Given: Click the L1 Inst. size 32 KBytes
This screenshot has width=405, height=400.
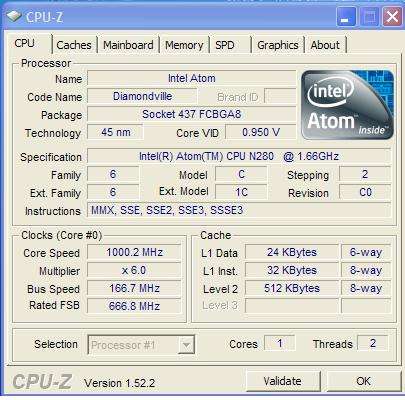Looking at the screenshot, I should [292, 270].
